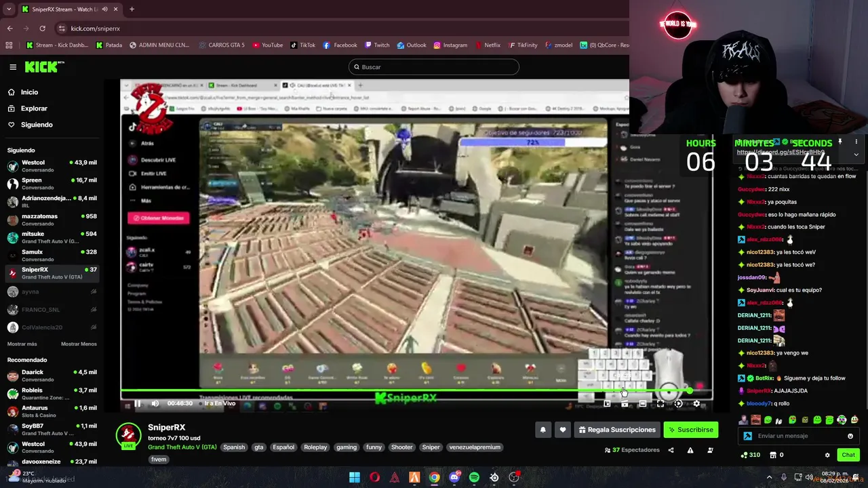Open mazzatomas channel in sidebar

[52, 220]
